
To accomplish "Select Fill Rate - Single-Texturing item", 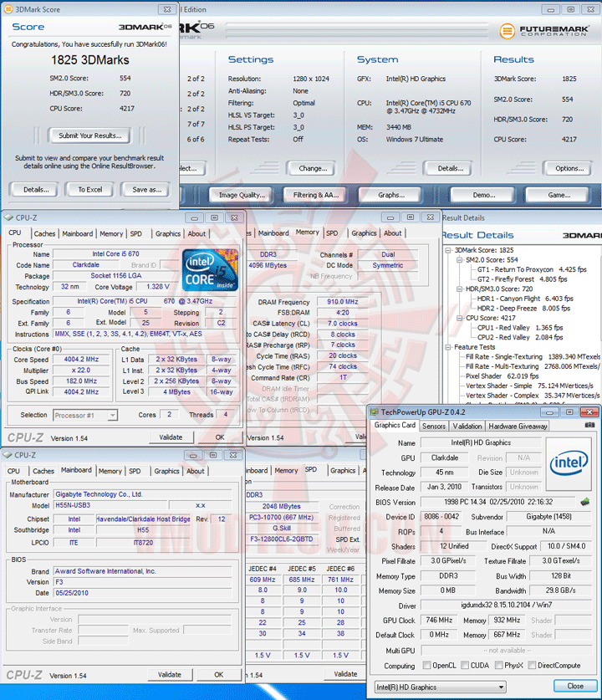I will [533, 357].
